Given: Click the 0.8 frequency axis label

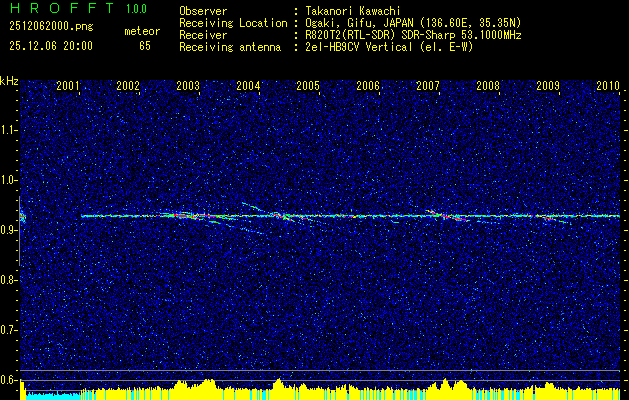Looking at the screenshot, I should [8, 280].
